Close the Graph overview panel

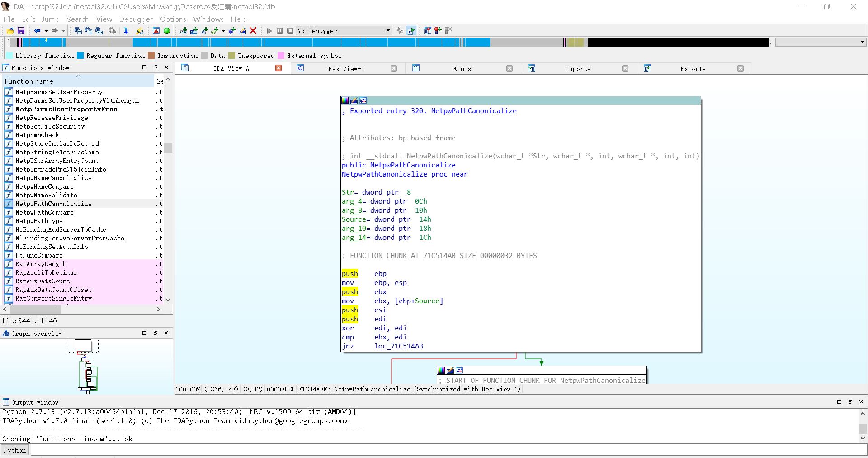pos(166,333)
